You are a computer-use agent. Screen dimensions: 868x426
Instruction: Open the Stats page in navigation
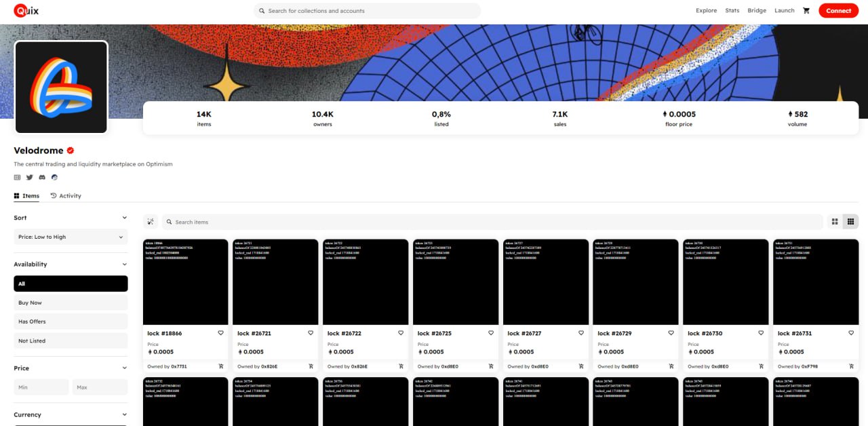732,11
